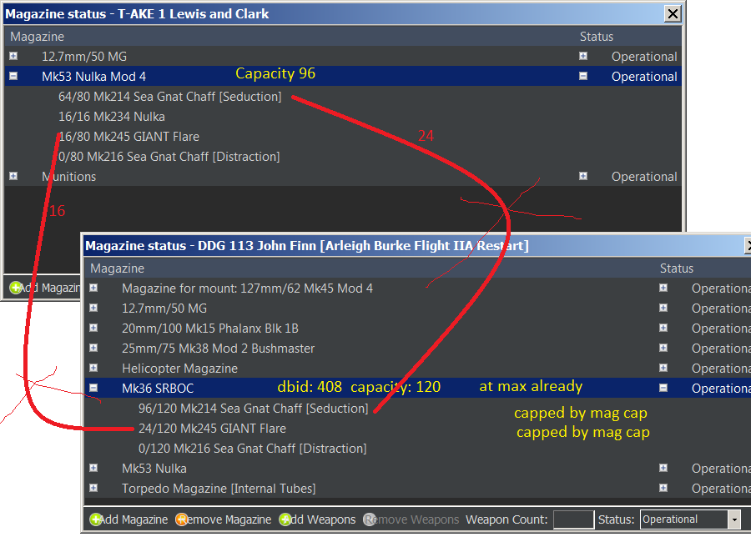Image resolution: width=756 pixels, height=542 pixels.
Task: Expand status of 12.7mm/50 MG in John Finn window
Action: [663, 308]
